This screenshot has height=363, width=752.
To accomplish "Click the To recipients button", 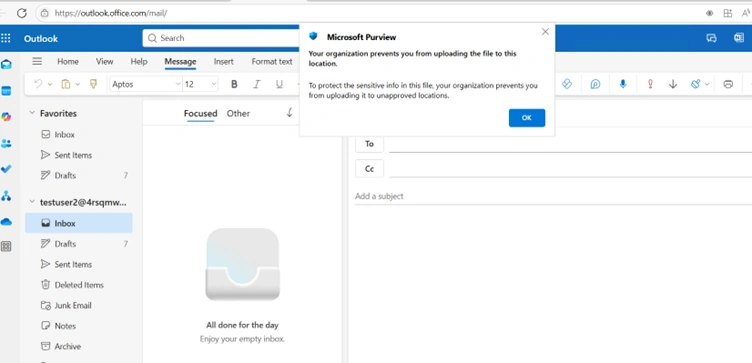I will pos(369,144).
